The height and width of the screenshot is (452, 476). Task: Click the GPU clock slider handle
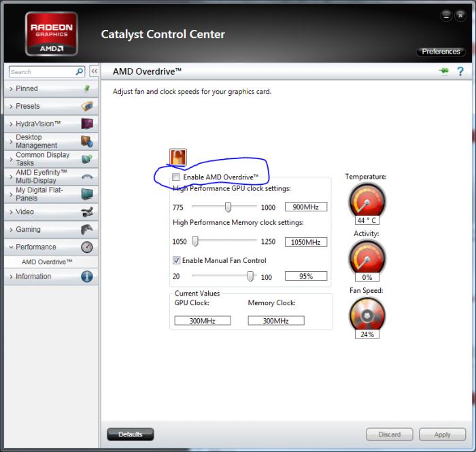point(228,207)
